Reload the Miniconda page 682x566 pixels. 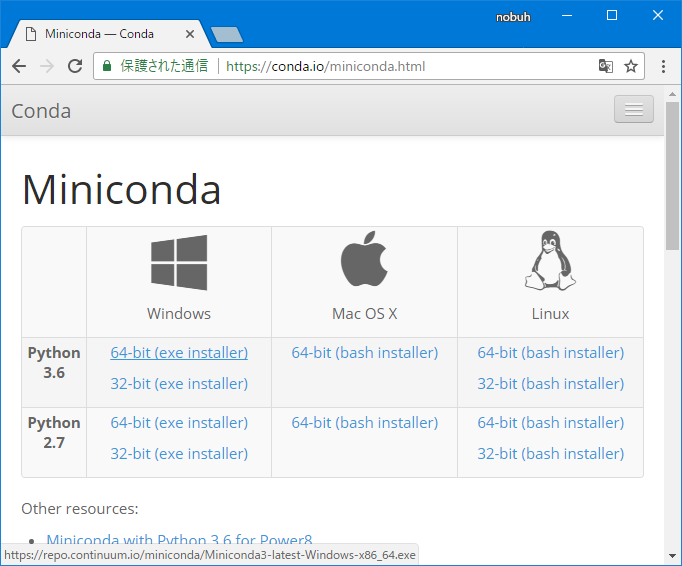(x=75, y=66)
